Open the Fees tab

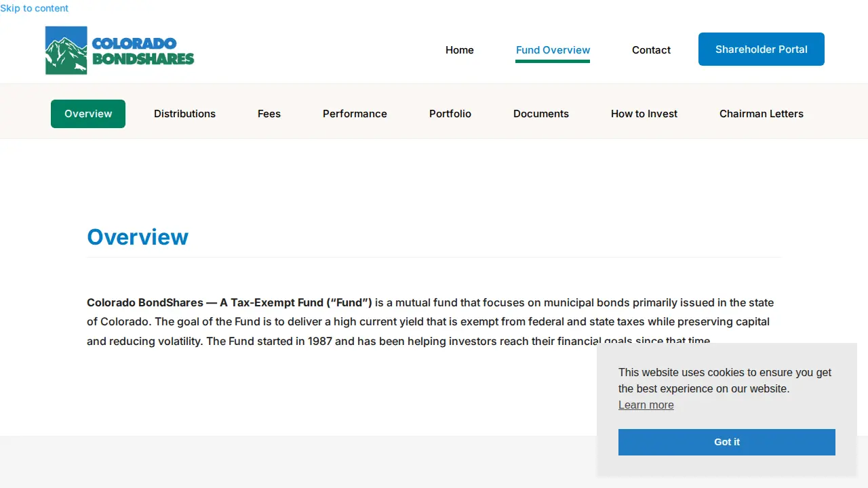click(x=269, y=114)
